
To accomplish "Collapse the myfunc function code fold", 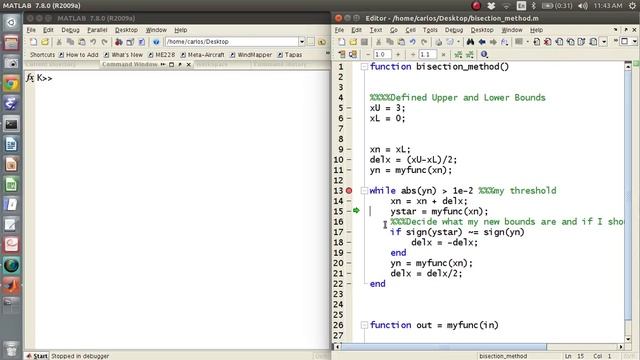I will coord(364,325).
